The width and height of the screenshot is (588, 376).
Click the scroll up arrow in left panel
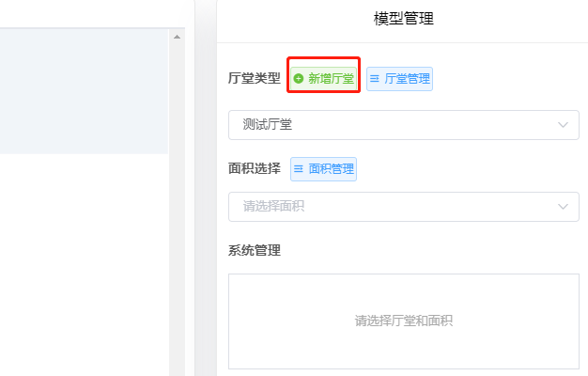[x=177, y=37]
